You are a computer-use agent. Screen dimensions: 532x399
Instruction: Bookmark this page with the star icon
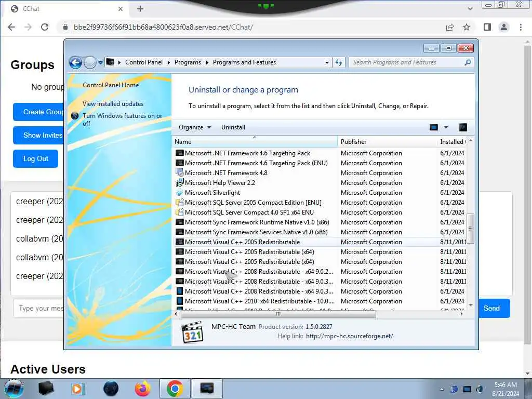point(467,27)
